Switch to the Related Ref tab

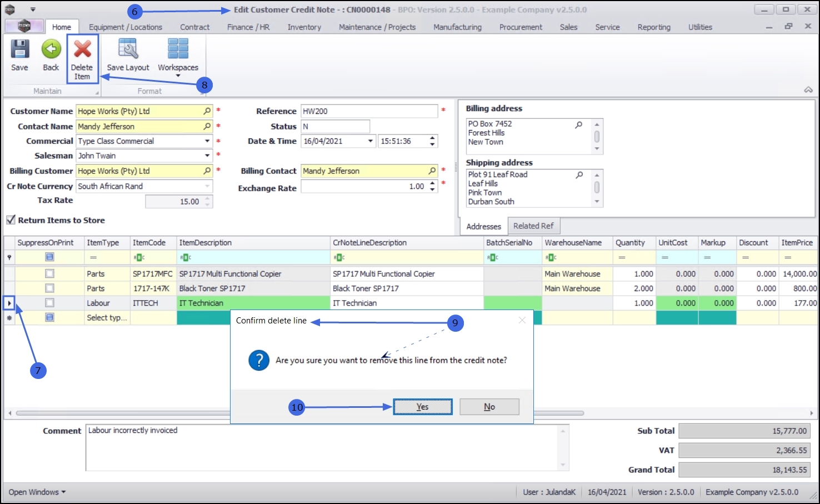click(x=533, y=226)
